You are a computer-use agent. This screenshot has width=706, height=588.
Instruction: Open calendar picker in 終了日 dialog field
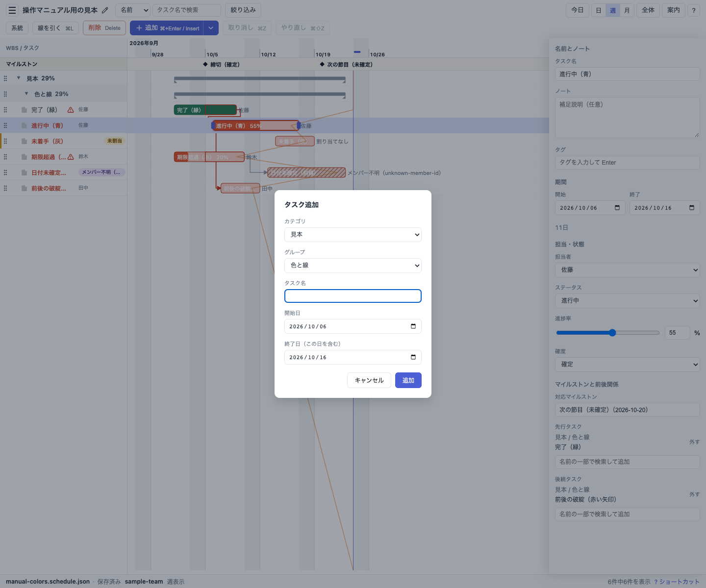tap(413, 357)
